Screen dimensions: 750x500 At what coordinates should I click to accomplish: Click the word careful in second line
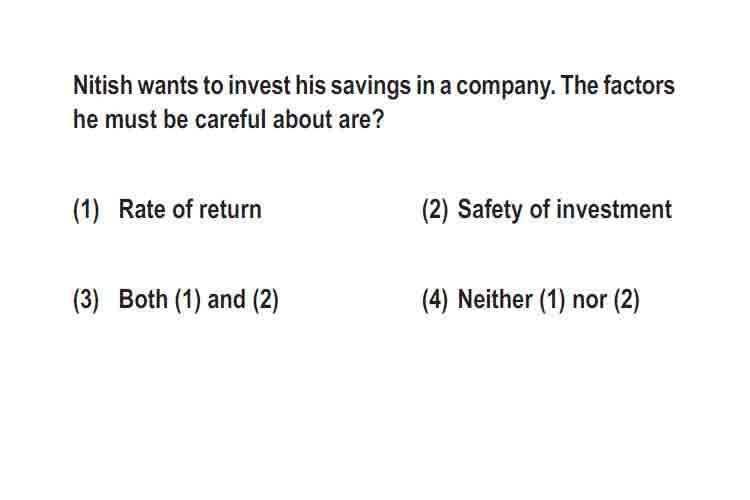tap(231, 119)
